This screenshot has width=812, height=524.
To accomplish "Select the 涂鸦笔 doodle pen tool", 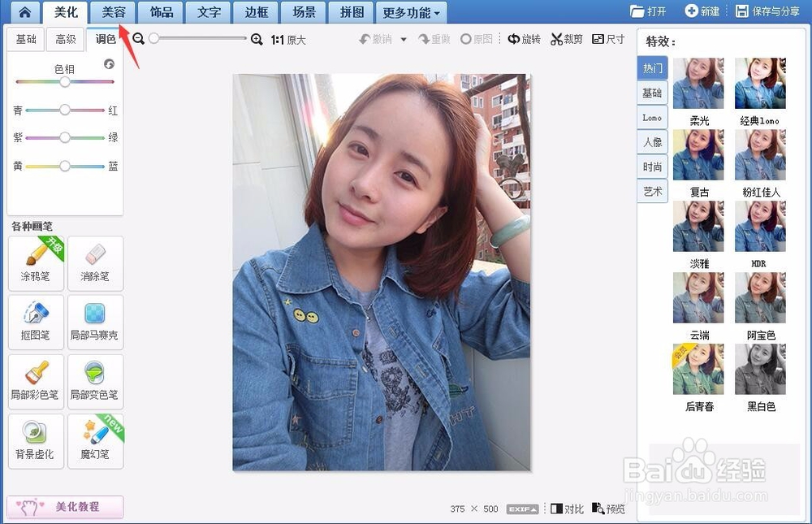I will click(36, 263).
